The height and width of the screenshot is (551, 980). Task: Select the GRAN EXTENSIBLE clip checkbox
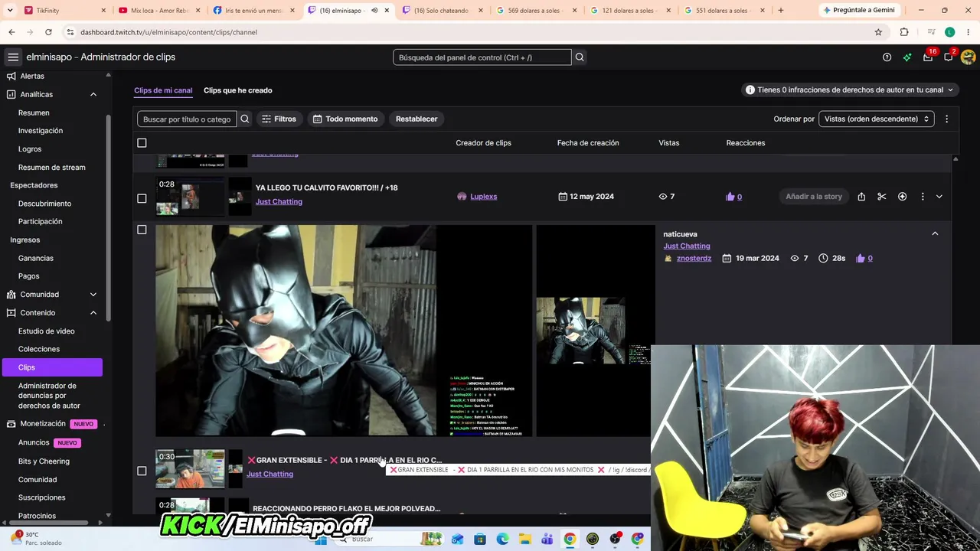pyautogui.click(x=142, y=471)
